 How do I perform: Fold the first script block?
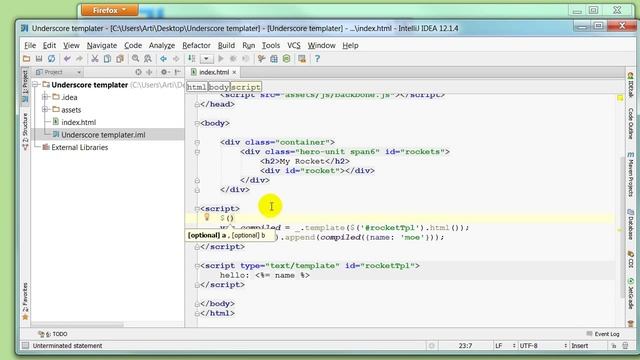coord(197,209)
